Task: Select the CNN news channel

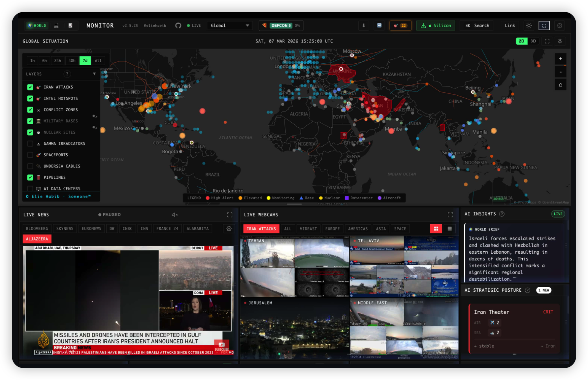Action: coord(145,229)
